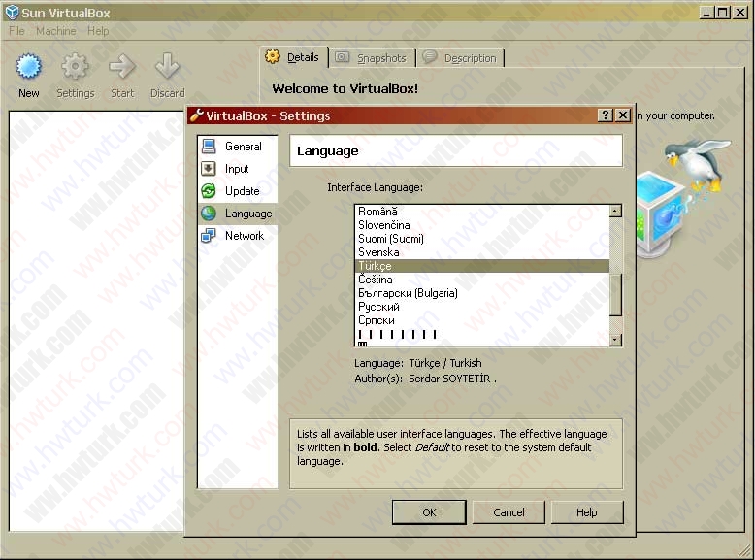Select Türkçe in the language list
This screenshot has width=755, height=560.
[482, 266]
